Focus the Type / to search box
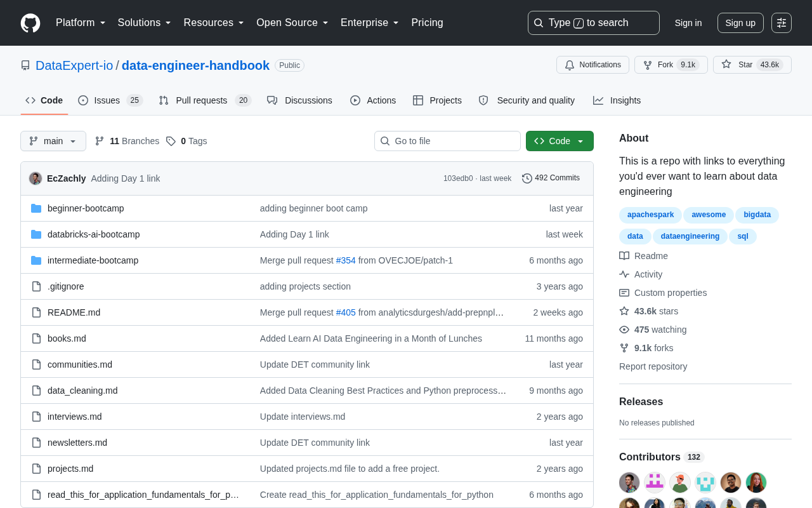 (x=594, y=23)
